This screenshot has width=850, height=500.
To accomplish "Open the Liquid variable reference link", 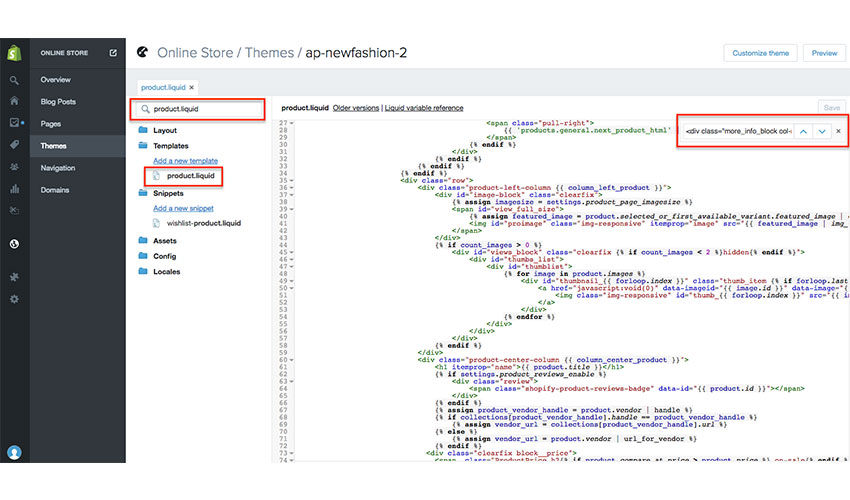I will click(x=424, y=107).
